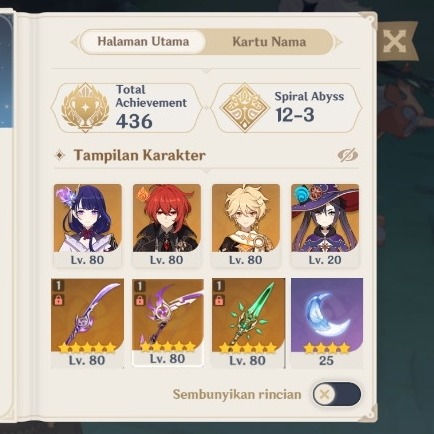
Task: Toggle the Sembunyikan rincian switch
Action: (337, 394)
